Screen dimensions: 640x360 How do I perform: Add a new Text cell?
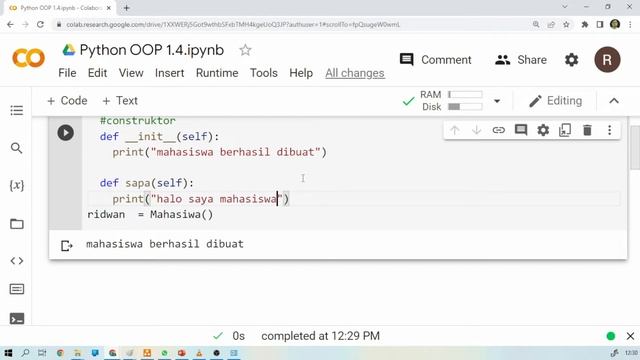[x=120, y=101]
